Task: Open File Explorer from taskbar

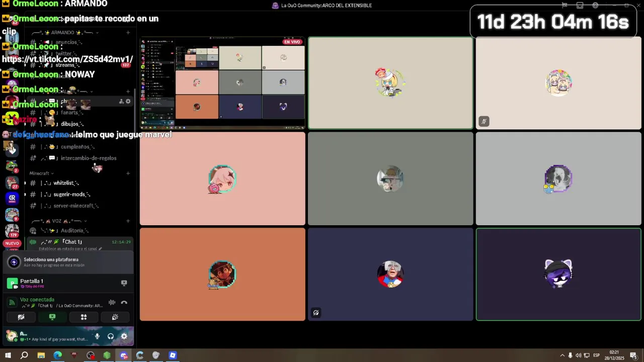Action: pos(41,355)
